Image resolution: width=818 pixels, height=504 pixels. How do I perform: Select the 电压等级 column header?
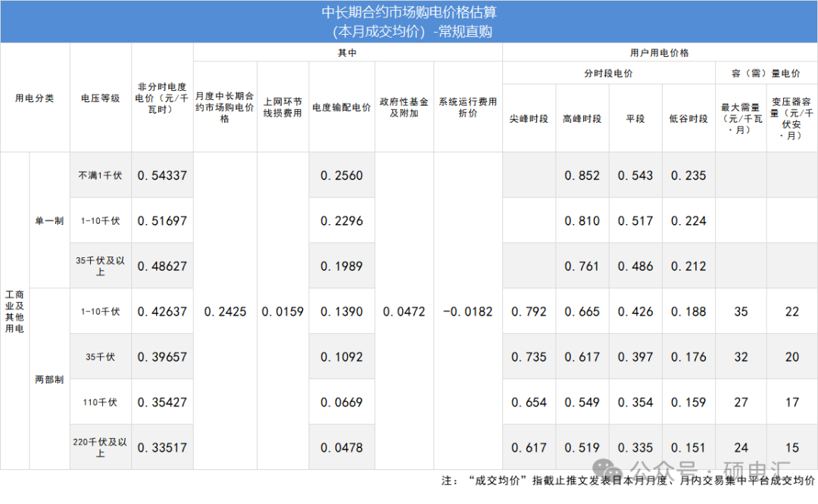(x=100, y=98)
